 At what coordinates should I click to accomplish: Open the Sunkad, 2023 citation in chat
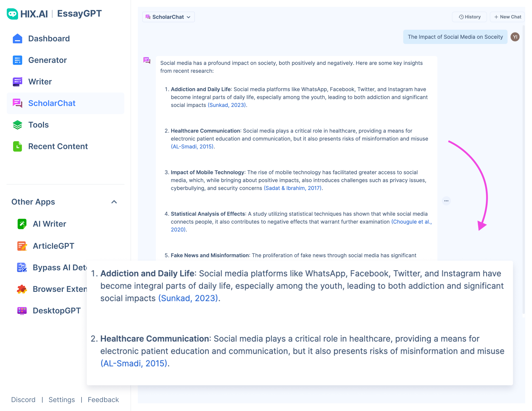[x=227, y=105]
